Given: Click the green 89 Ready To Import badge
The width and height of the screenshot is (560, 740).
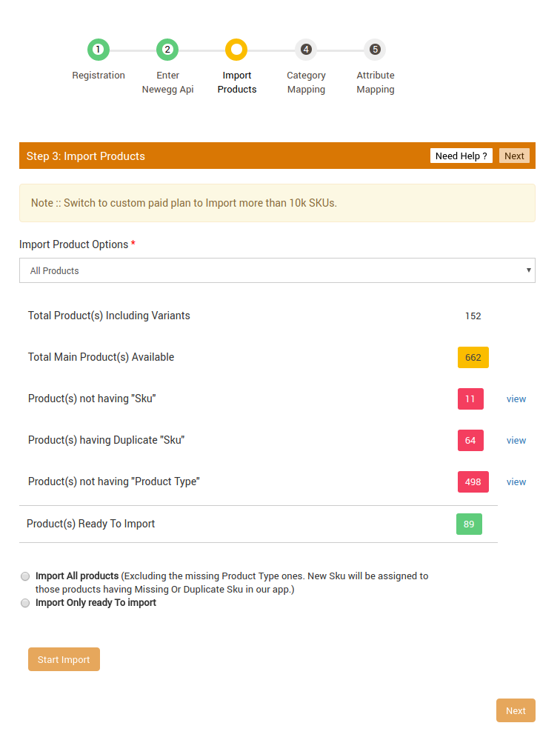Looking at the screenshot, I should coord(469,524).
